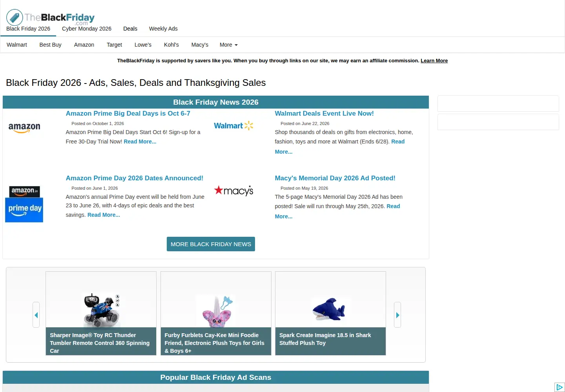Read more about Prime Big Deal Days
This screenshot has height=392, width=565.
140,142
